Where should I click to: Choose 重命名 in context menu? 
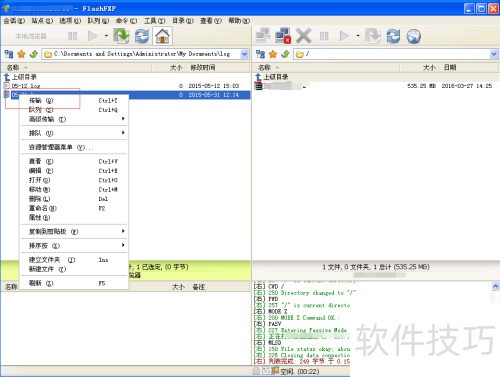74,208
